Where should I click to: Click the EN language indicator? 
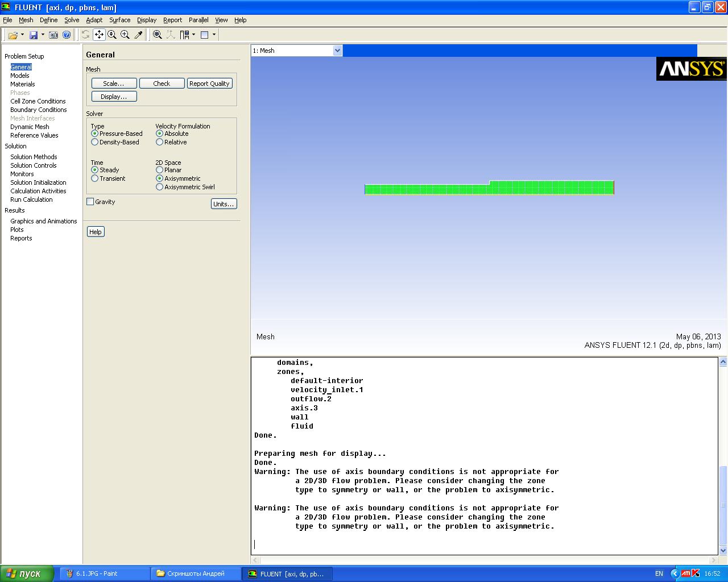(659, 573)
